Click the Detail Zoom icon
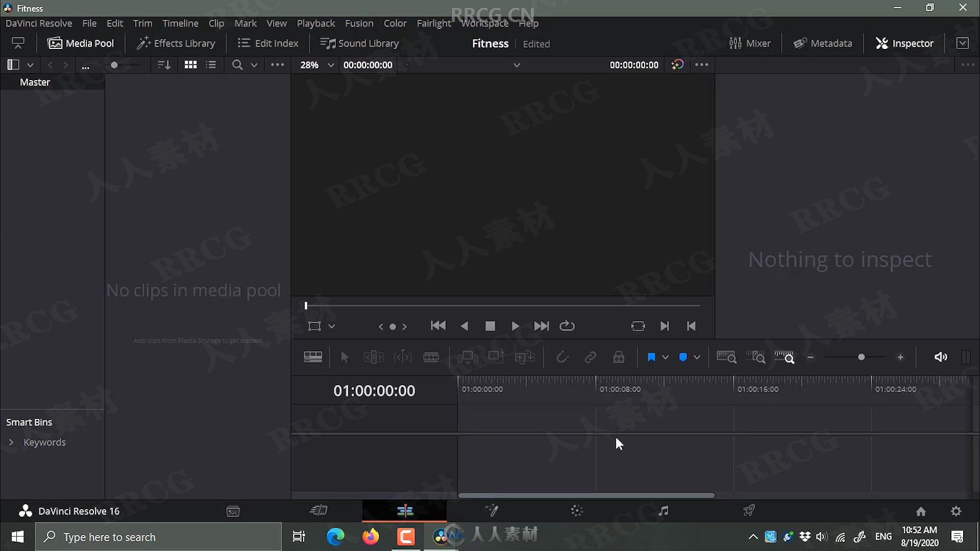 755,357
